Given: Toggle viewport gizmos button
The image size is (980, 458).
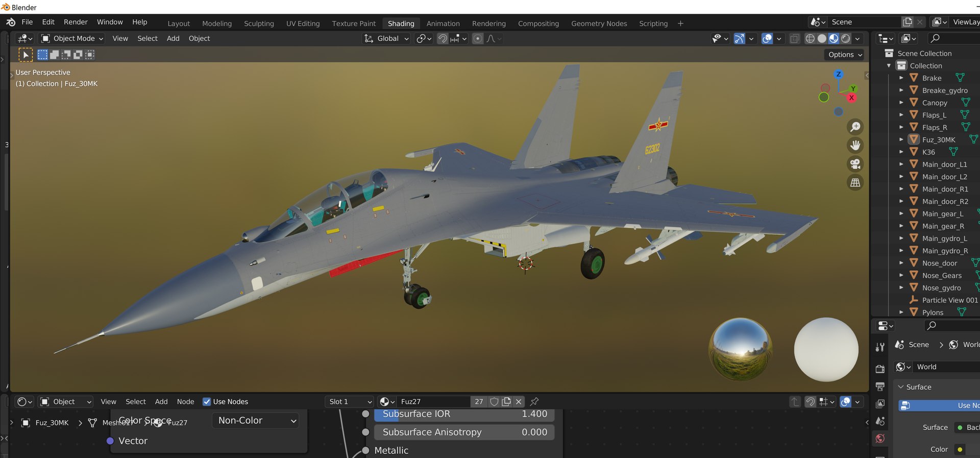Looking at the screenshot, I should (x=739, y=39).
